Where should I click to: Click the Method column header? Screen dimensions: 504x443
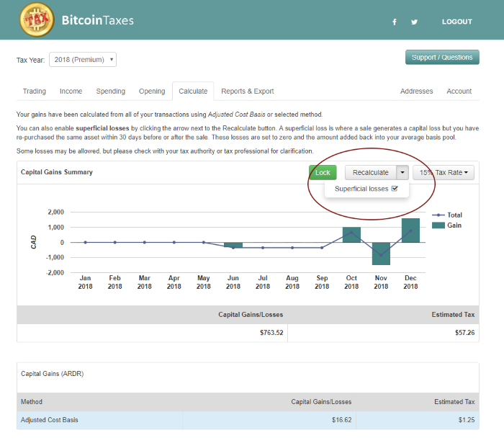[32, 402]
